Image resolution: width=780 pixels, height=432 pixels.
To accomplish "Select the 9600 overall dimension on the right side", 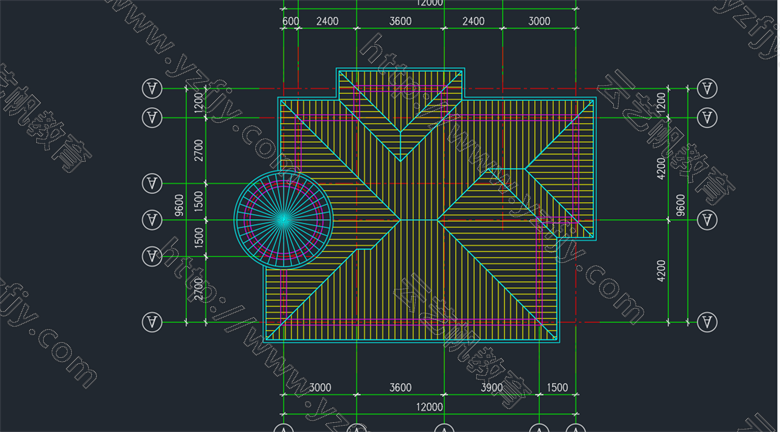I will pos(681,205).
